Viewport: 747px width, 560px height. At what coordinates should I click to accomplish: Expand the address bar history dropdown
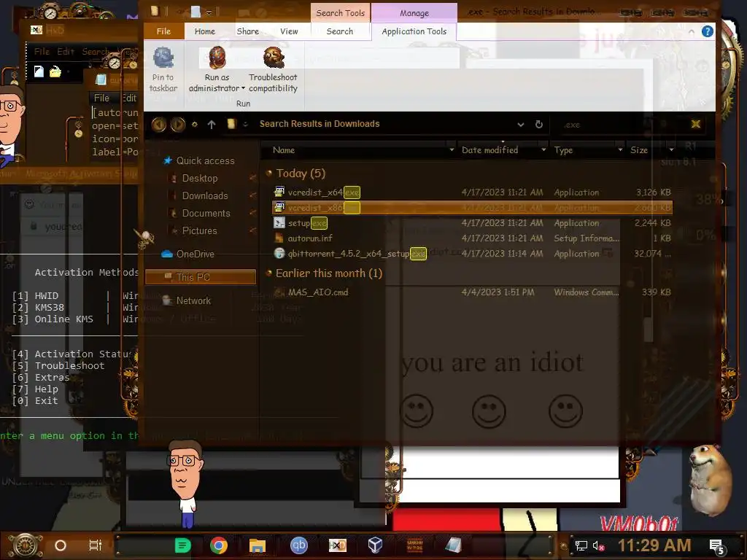coord(521,124)
